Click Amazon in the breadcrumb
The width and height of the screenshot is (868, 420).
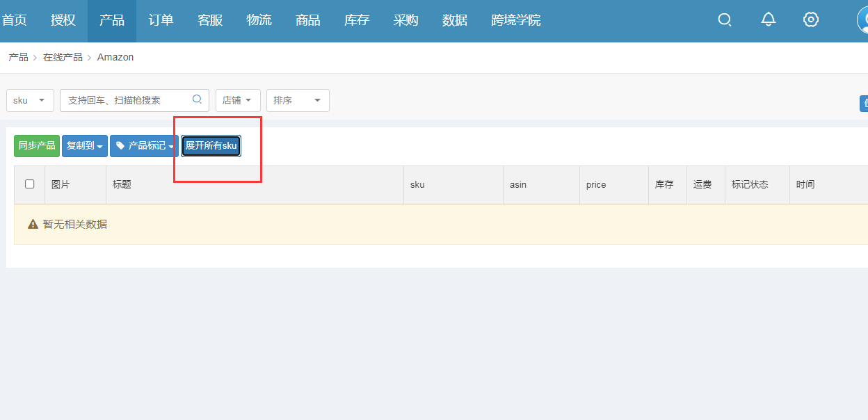click(x=115, y=57)
